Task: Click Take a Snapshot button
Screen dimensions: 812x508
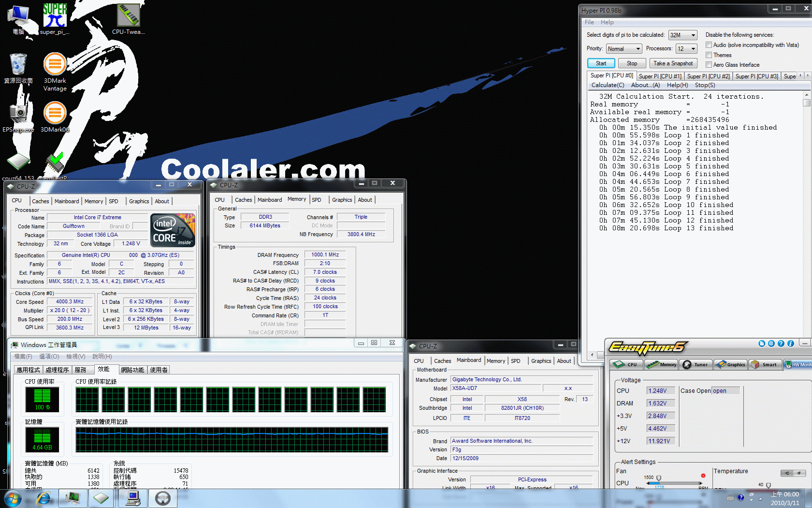Action: tap(673, 63)
